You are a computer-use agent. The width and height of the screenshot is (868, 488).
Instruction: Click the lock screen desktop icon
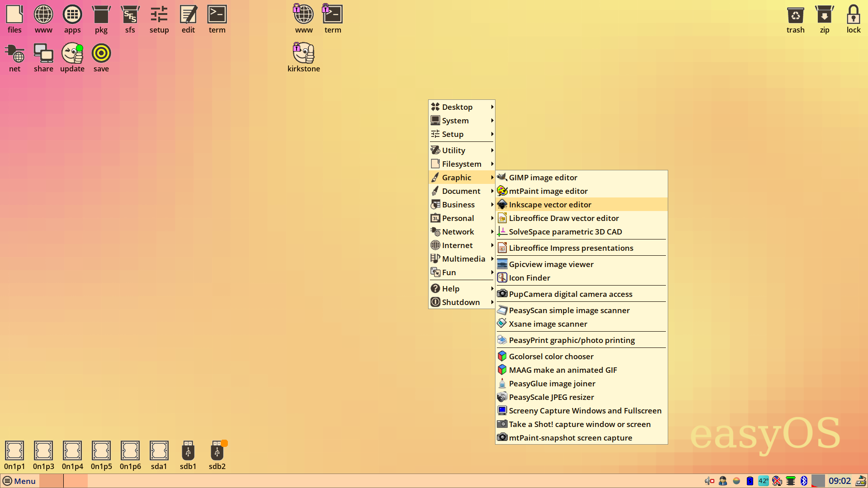(853, 19)
